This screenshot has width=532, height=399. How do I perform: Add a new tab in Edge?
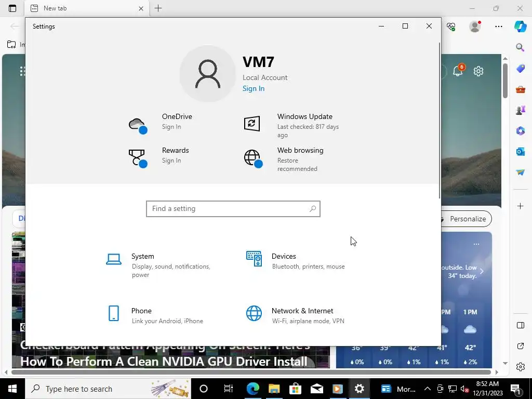(x=158, y=8)
